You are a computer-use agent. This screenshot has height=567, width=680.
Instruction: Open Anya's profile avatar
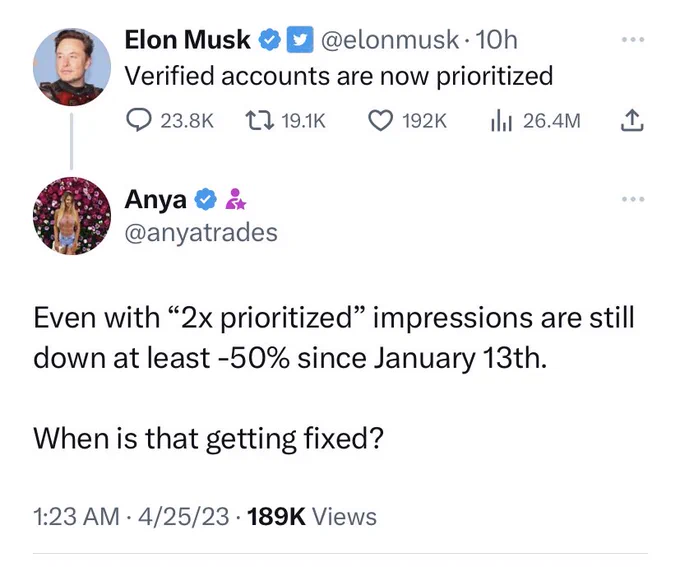tap(71, 216)
